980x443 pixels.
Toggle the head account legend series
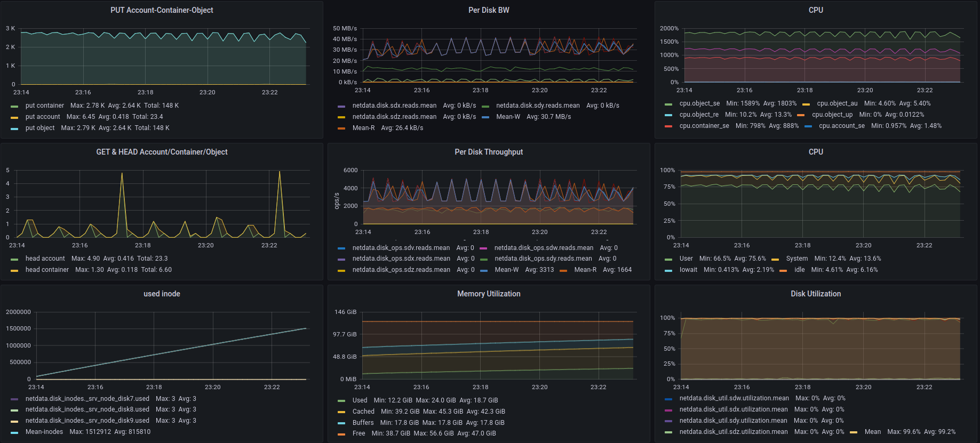tap(45, 259)
